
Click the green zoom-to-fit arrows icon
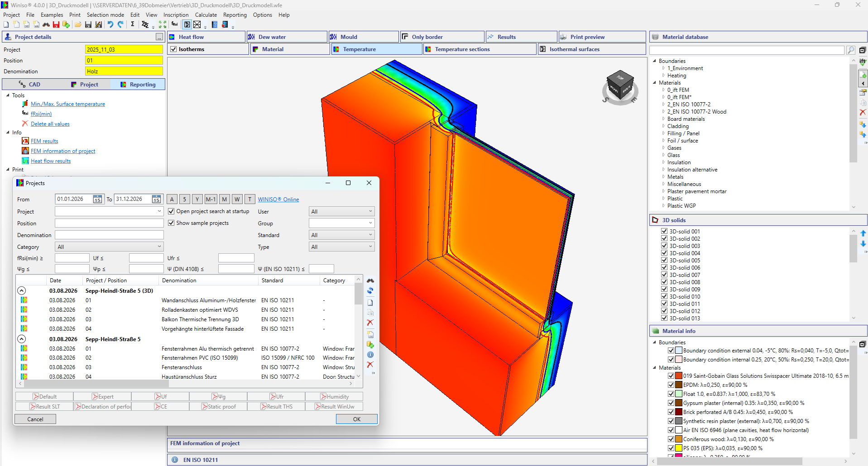[x=163, y=24]
